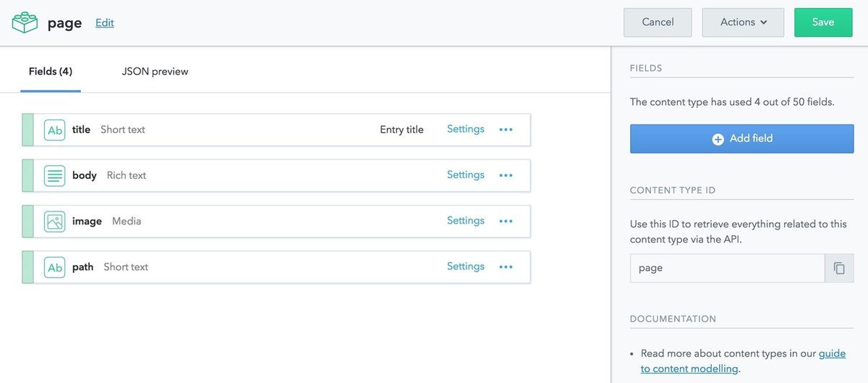Click the body field's rich text icon

point(54,175)
